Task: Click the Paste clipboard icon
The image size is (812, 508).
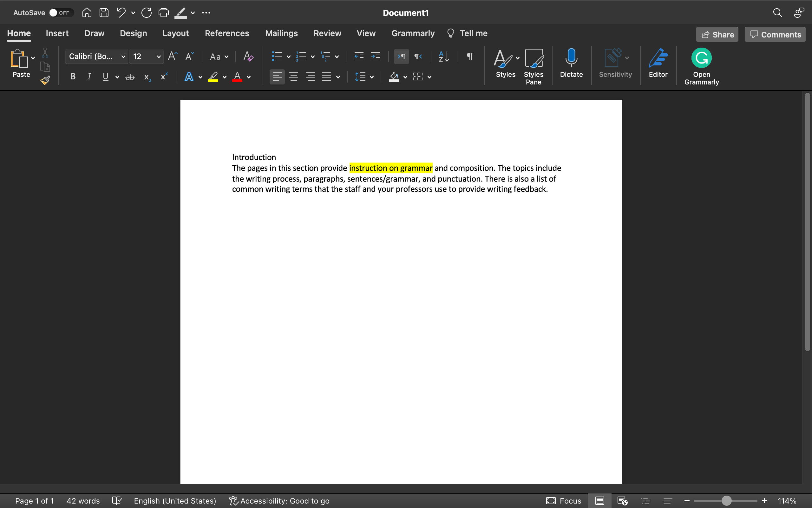Action: [19, 58]
